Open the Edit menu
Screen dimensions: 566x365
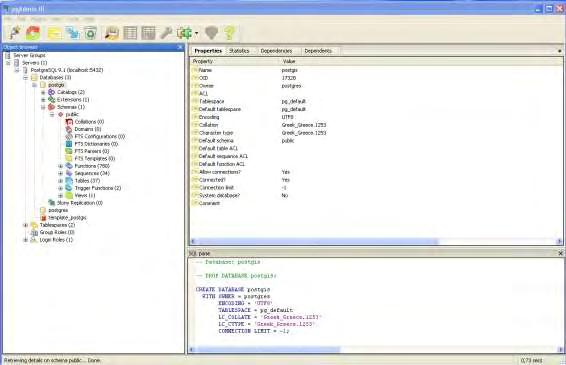22,19
